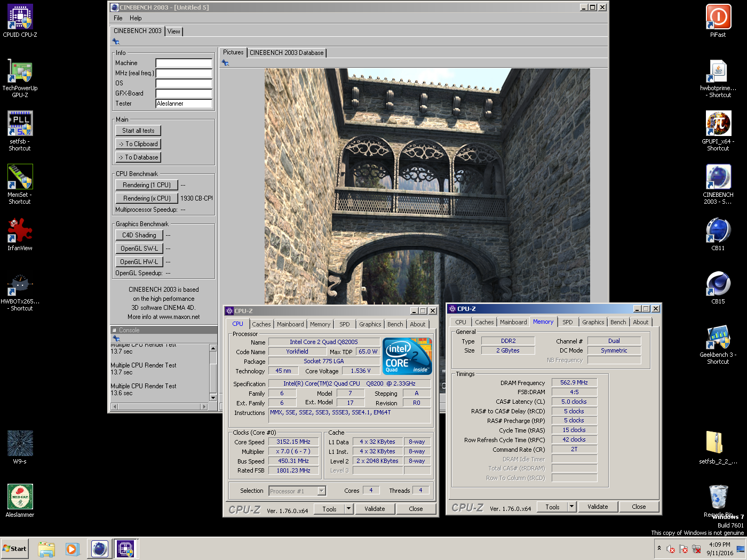Screen dimensions: 747x560
Task: Run Rendering (x CPU) benchmark
Action: pyautogui.click(x=147, y=198)
